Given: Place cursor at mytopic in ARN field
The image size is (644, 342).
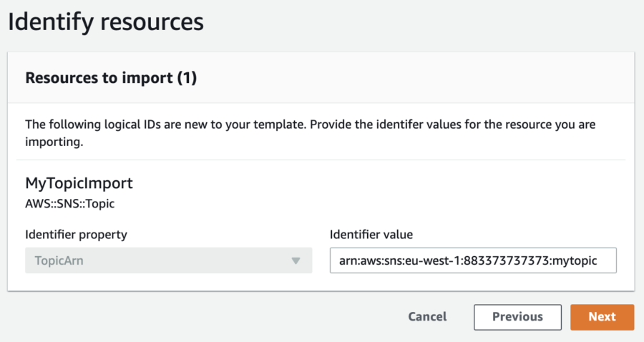Looking at the screenshot, I should point(574,260).
